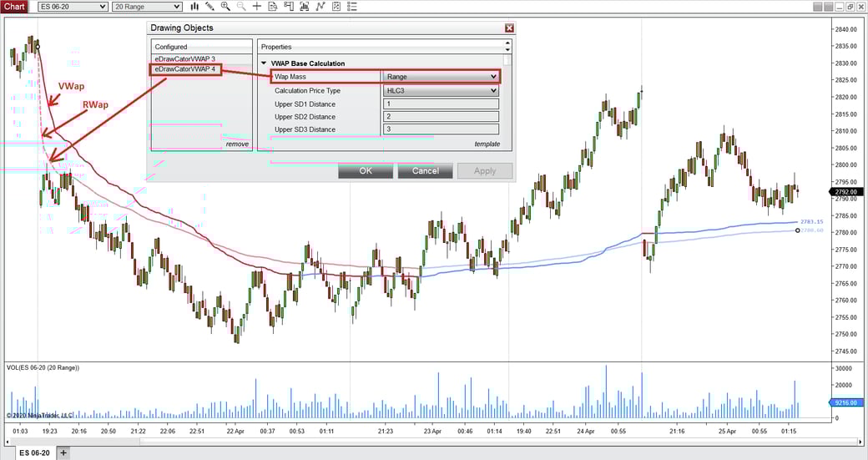The image size is (868, 460).
Task: Click the Apply button
Action: pyautogui.click(x=485, y=170)
